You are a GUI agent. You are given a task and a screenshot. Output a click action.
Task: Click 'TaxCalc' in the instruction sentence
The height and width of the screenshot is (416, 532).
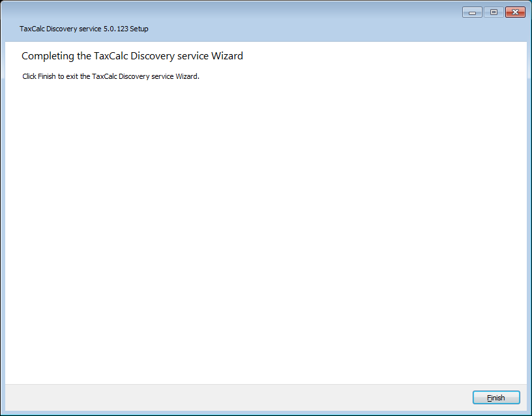(x=105, y=76)
